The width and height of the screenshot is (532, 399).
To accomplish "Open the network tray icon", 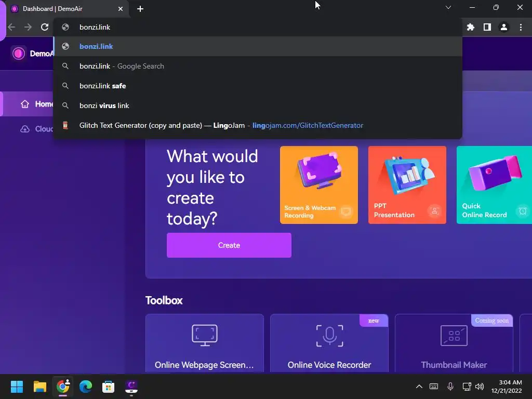I will [x=467, y=387].
